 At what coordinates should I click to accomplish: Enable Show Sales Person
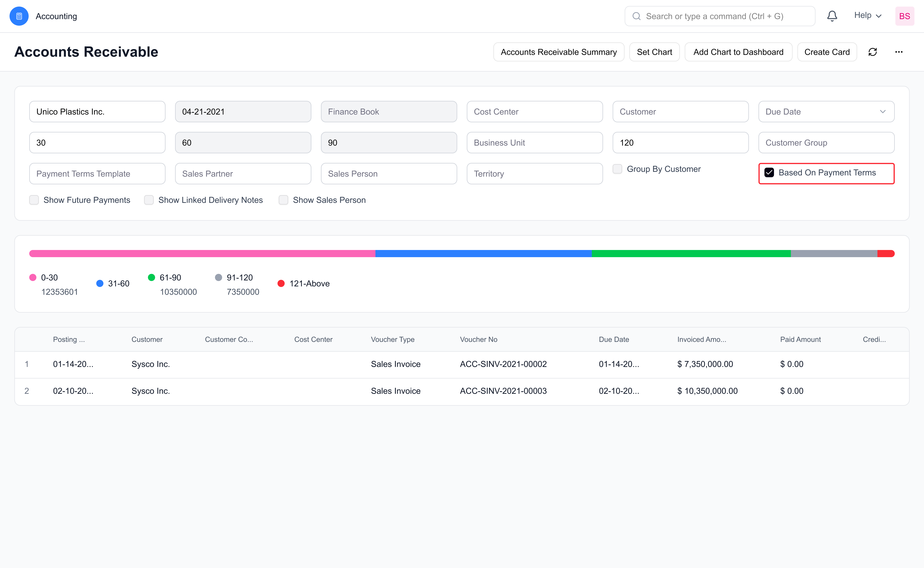click(x=284, y=200)
